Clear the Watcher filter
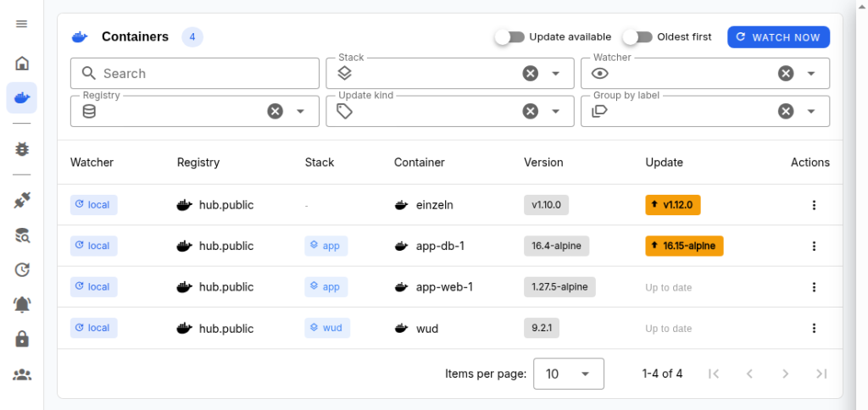Image resolution: width=868 pixels, height=410 pixels. tap(786, 74)
